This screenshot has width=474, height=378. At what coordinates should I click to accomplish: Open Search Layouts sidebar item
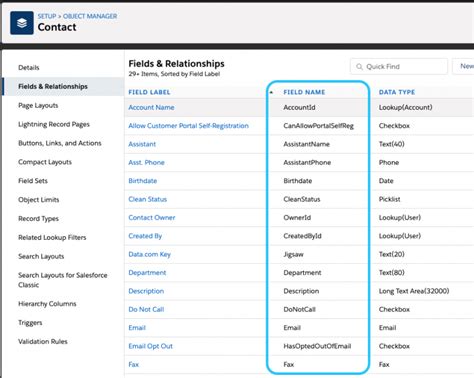(x=41, y=256)
